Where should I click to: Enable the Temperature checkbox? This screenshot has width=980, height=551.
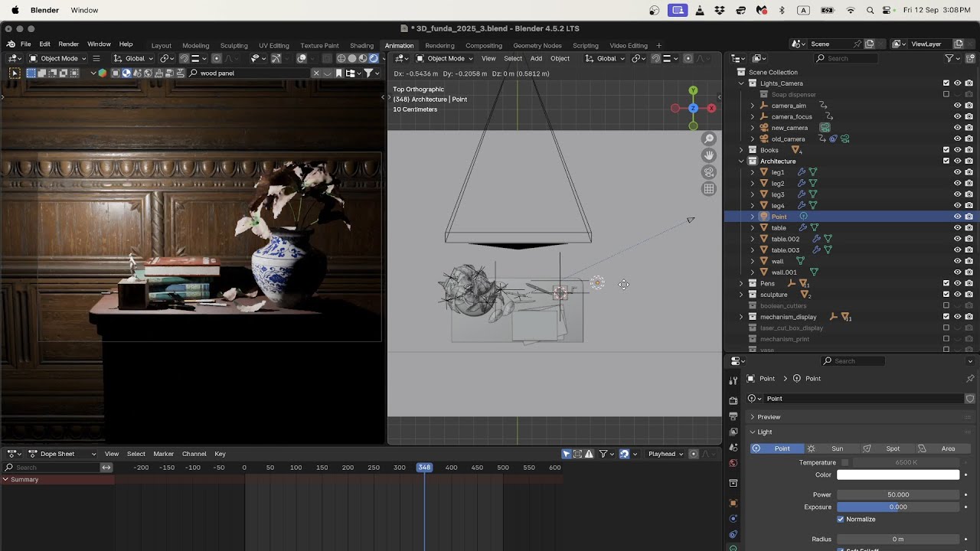coord(844,462)
